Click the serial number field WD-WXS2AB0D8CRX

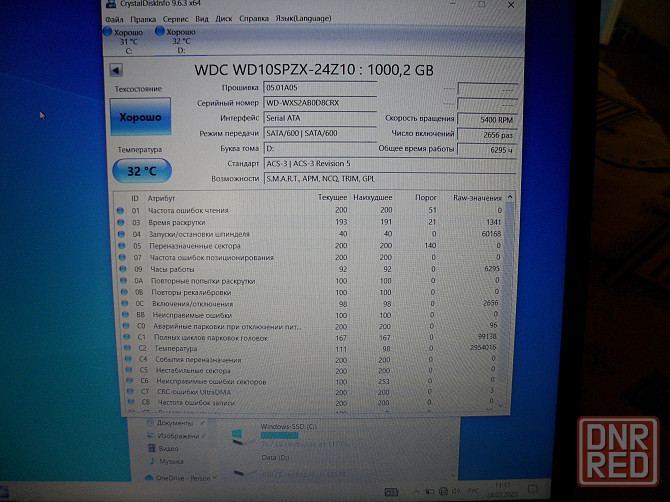point(320,103)
